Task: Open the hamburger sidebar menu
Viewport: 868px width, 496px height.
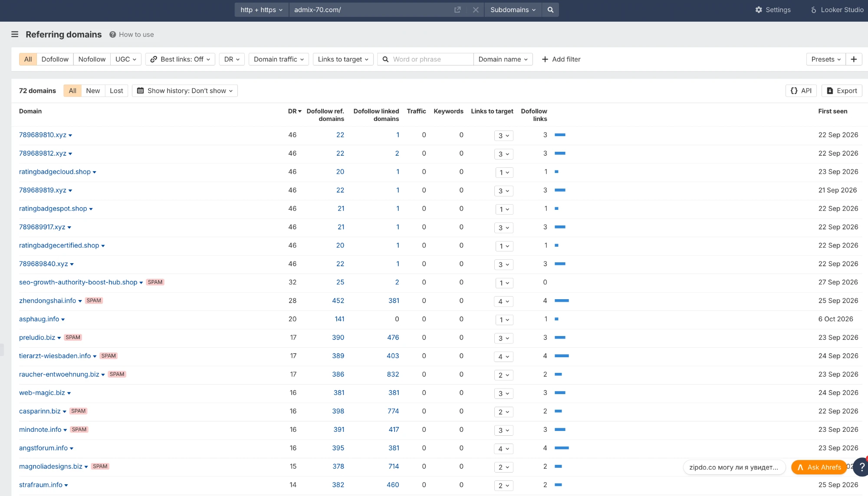Action: tap(15, 34)
